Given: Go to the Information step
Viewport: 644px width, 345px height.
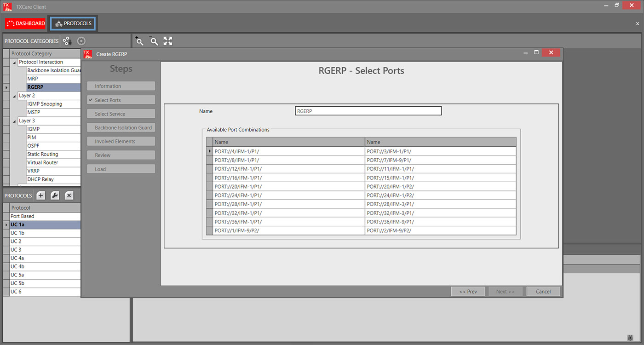Looking at the screenshot, I should point(121,86).
